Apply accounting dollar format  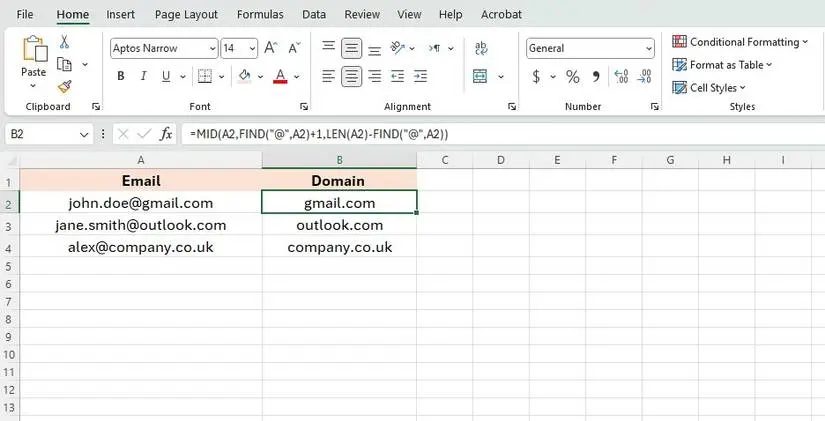click(x=536, y=77)
